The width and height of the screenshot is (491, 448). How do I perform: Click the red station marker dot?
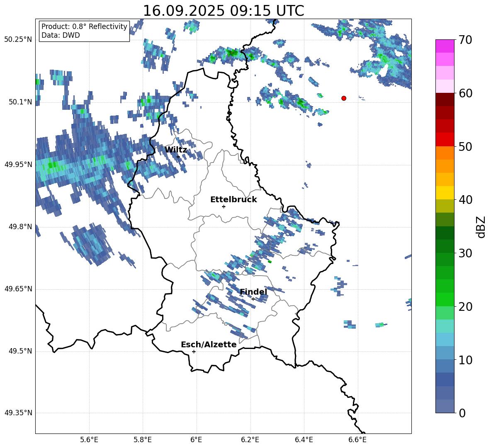(x=344, y=98)
